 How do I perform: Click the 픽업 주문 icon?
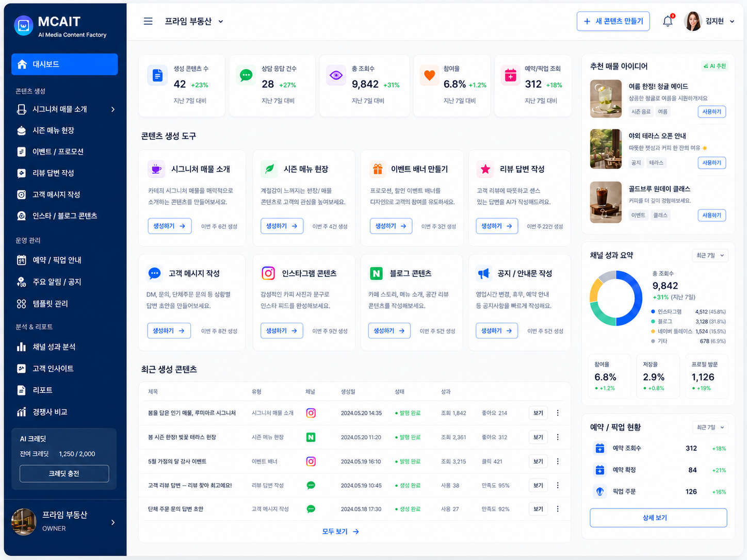599,491
